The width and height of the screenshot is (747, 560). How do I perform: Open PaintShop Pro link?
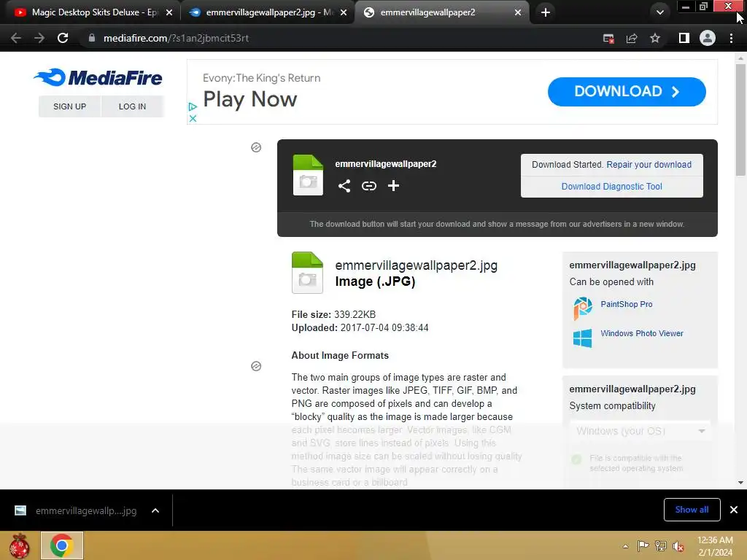pos(626,304)
